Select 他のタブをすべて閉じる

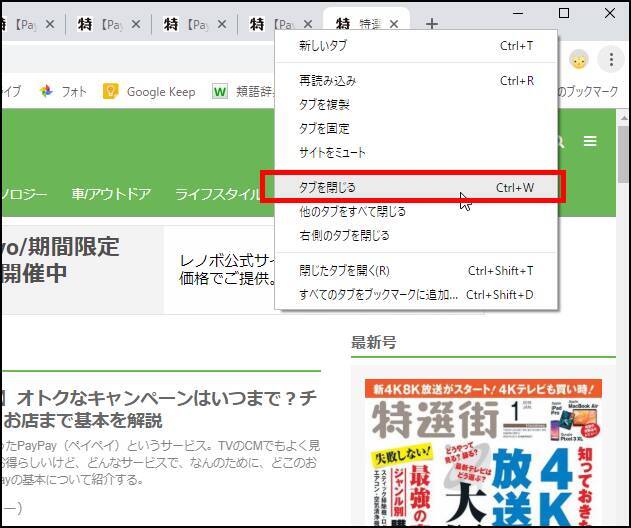point(352,211)
